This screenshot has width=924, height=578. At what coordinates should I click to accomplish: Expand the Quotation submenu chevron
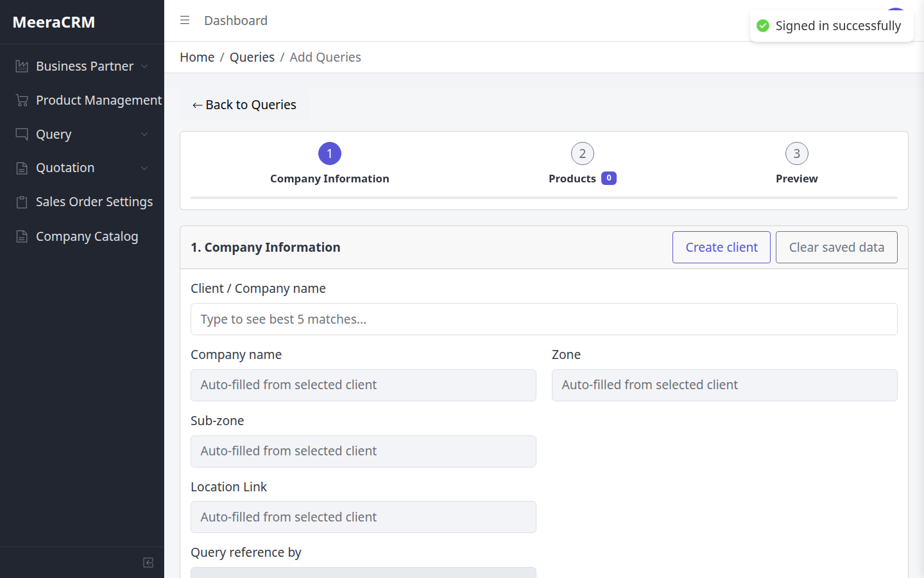(144, 168)
